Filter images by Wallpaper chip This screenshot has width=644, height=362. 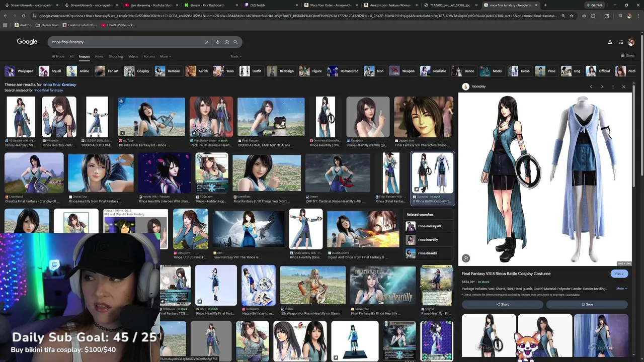(20, 71)
